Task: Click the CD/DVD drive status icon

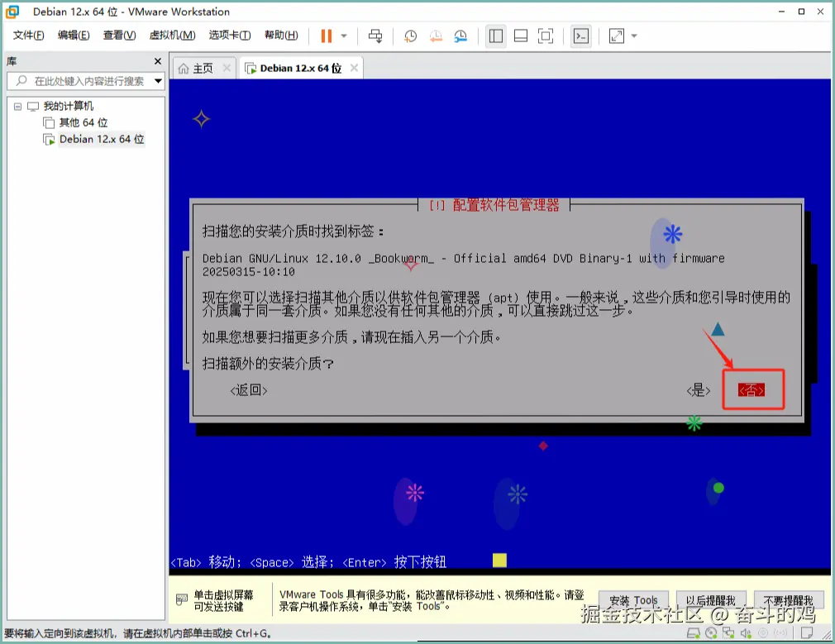Action: tap(711, 632)
